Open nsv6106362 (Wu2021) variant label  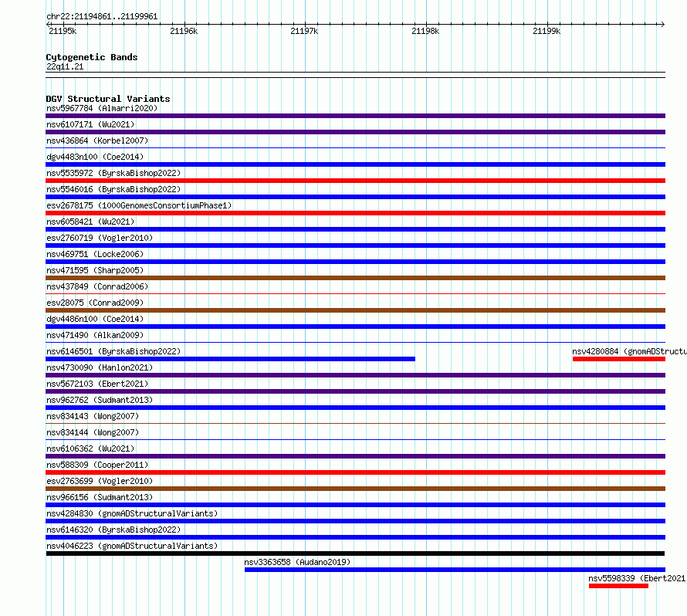click(90, 448)
